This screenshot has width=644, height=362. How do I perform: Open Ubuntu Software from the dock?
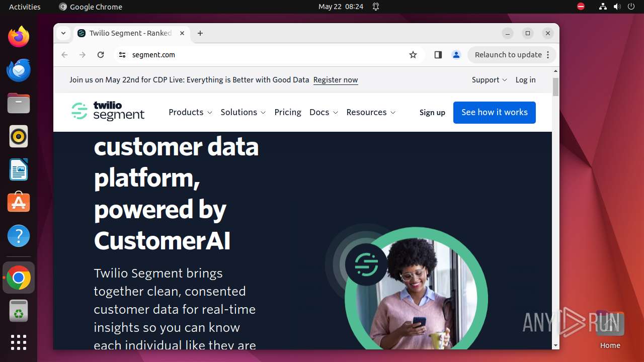coord(19,203)
